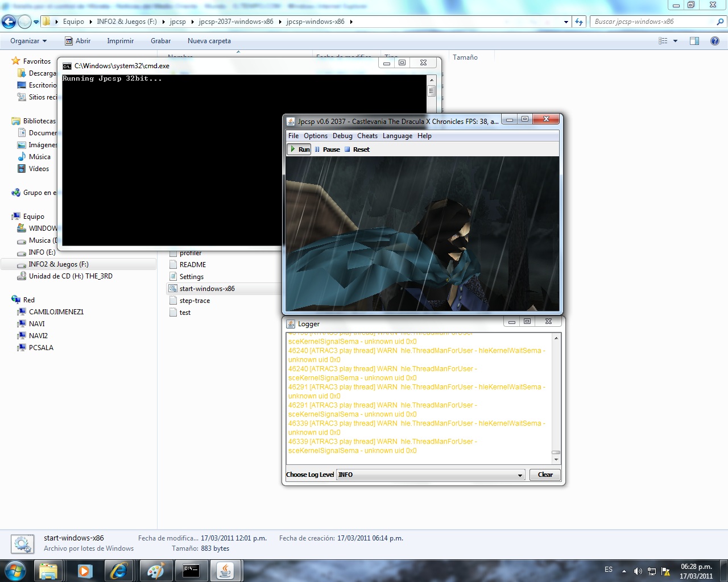Viewport: 728px width, 582px height.
Task: Click the Organizar dropdown in Explorer
Action: click(x=28, y=41)
